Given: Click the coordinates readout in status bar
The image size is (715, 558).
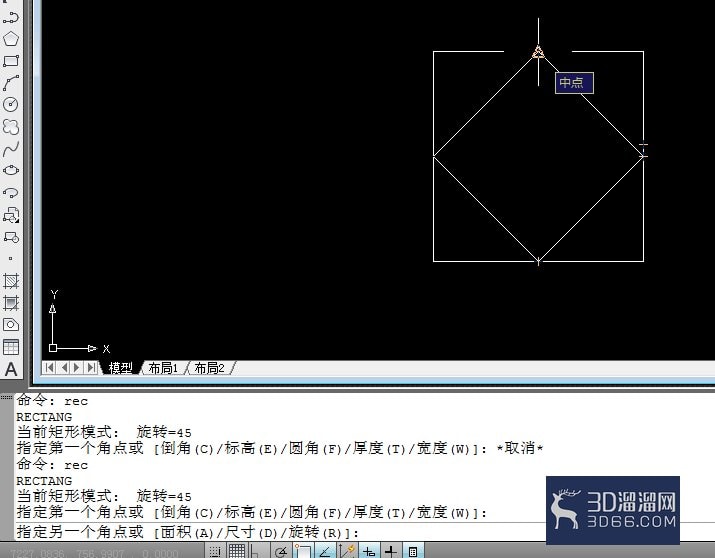Looking at the screenshot, I should tap(93, 553).
